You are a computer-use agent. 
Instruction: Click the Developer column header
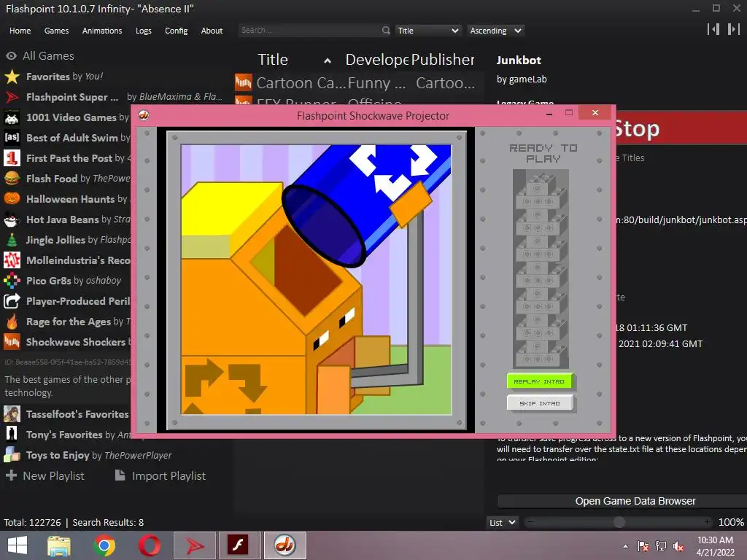point(376,60)
